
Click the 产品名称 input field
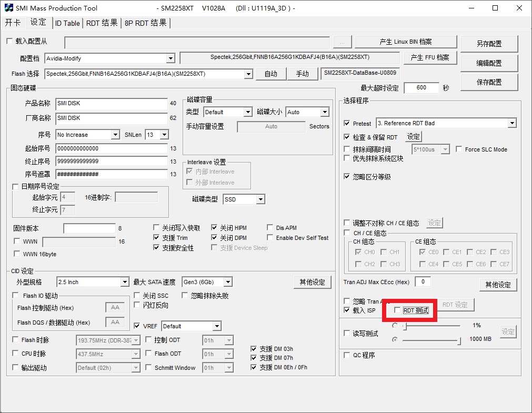click(x=111, y=104)
